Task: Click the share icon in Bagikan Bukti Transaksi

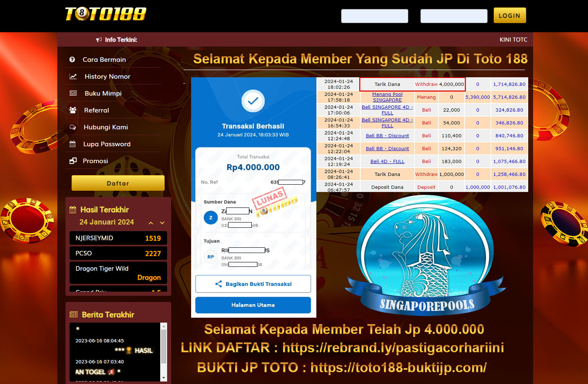Action: tap(218, 284)
